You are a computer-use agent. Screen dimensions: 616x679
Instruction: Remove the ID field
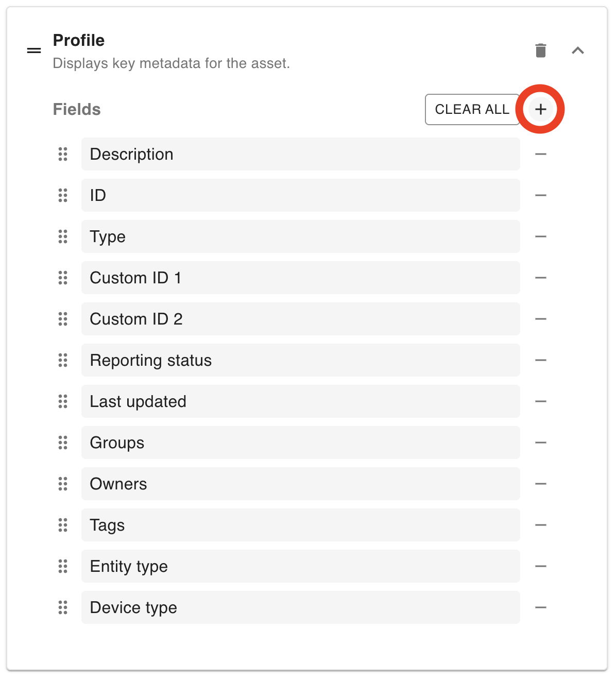pos(540,195)
